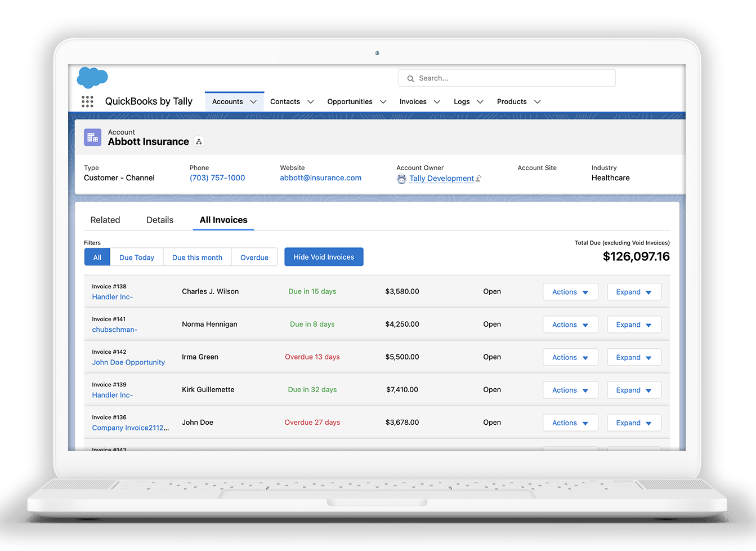Open the Salesforce App Launcher grid icon
The image size is (756, 551).
coord(87,101)
